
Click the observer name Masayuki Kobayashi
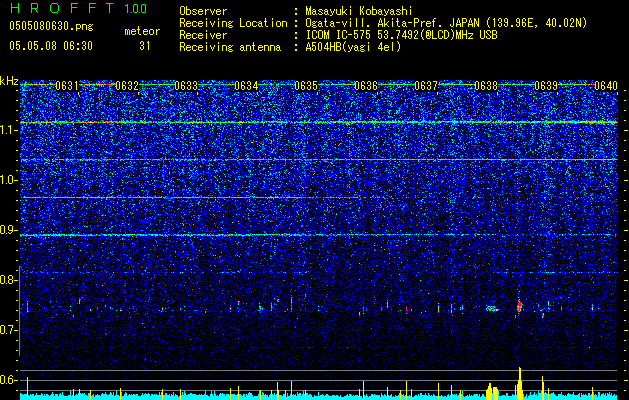[359, 11]
